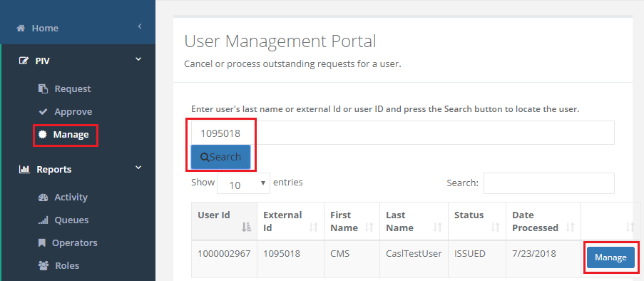Click the User Management Portal heading

point(280,41)
